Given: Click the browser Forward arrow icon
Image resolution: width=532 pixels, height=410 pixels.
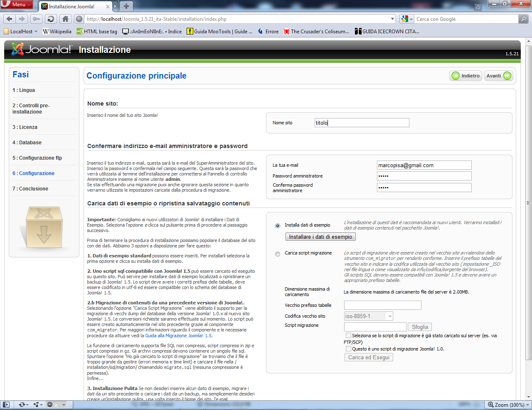Looking at the screenshot, I should click(22, 19).
